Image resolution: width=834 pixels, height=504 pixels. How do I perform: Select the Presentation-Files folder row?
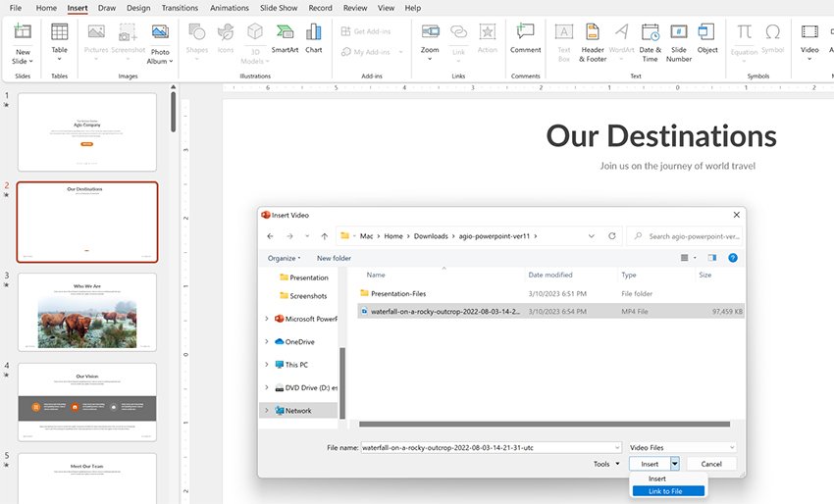point(550,293)
